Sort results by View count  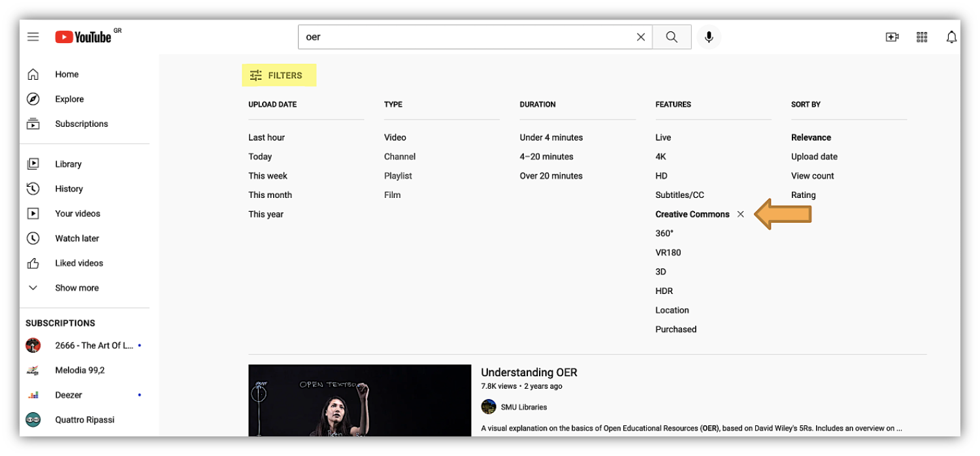click(812, 175)
